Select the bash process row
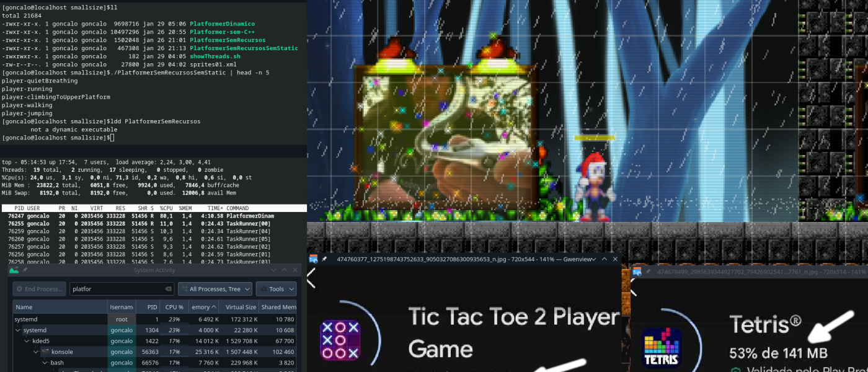The width and height of the screenshot is (868, 372). point(155,363)
